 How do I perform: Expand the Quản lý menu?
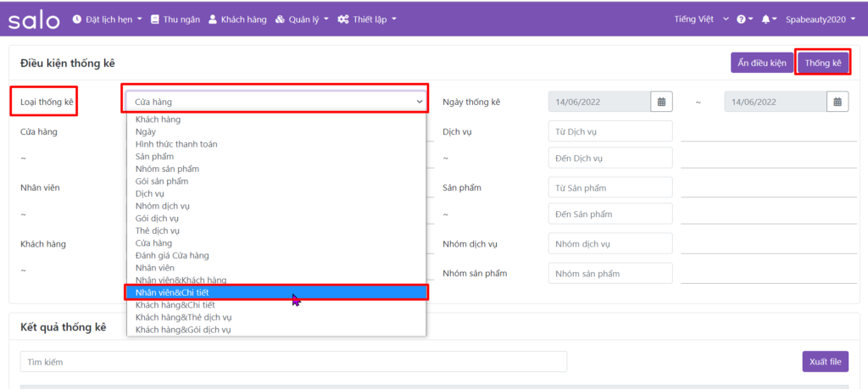coord(301,19)
